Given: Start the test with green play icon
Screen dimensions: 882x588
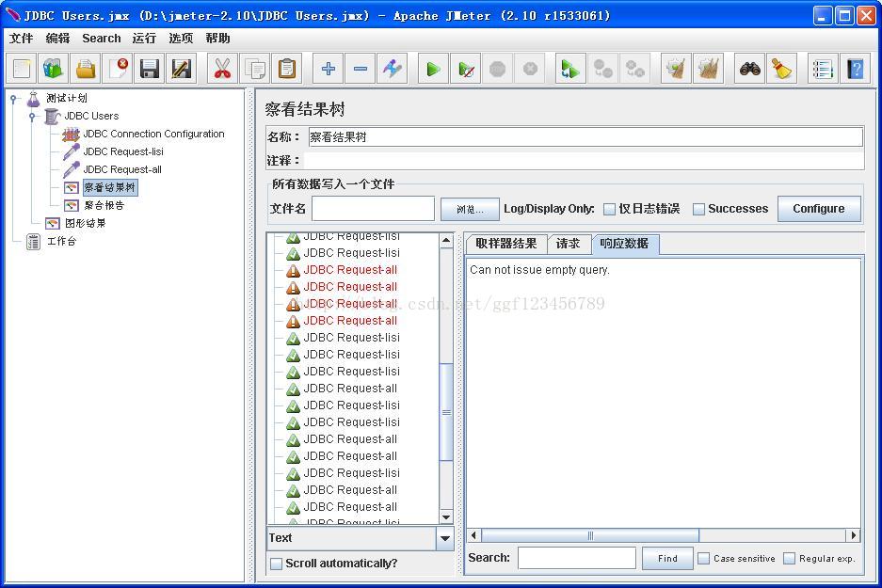Looking at the screenshot, I should coord(433,69).
